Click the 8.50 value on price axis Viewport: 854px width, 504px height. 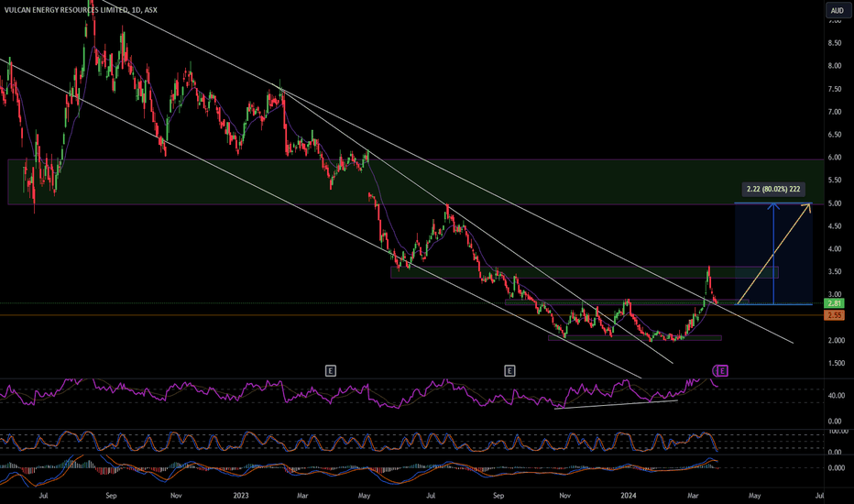835,43
